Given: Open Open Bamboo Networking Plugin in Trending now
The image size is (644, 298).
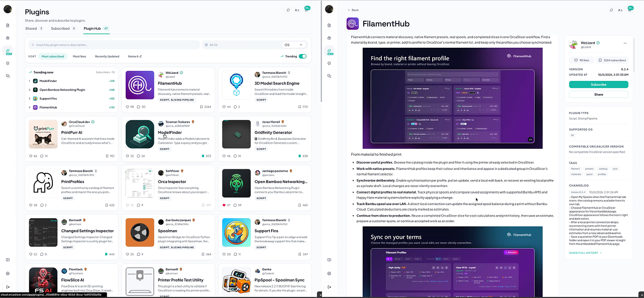Looking at the screenshot, I should (62, 89).
